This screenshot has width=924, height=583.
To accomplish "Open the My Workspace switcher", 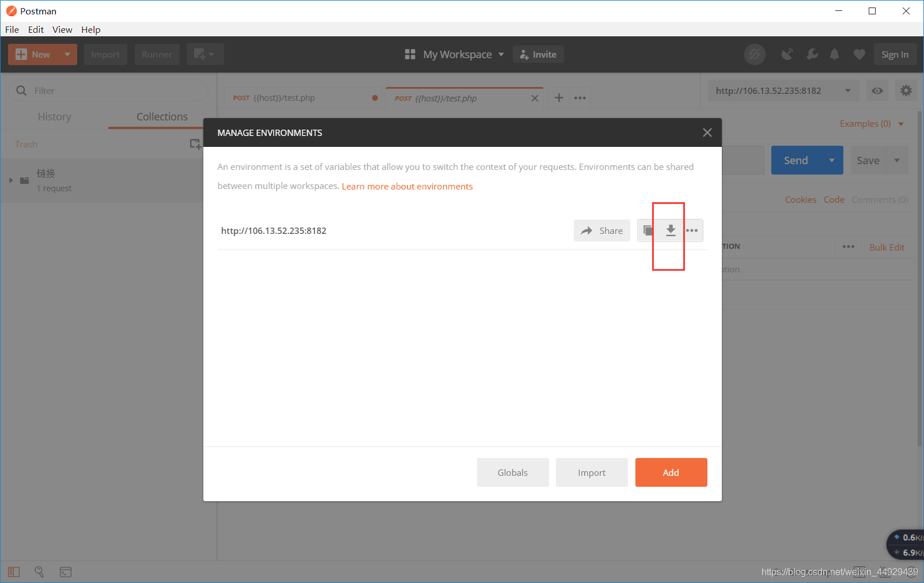I will coord(463,54).
